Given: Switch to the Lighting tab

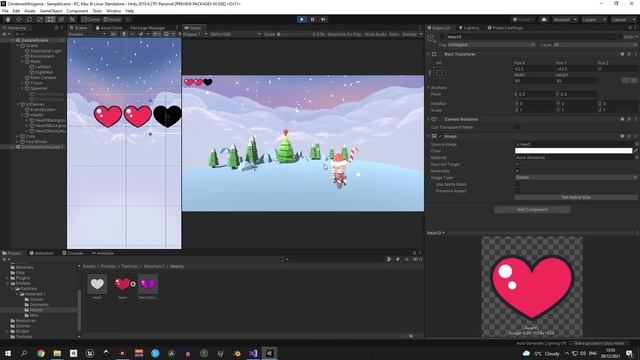Looking at the screenshot, I should (469, 28).
